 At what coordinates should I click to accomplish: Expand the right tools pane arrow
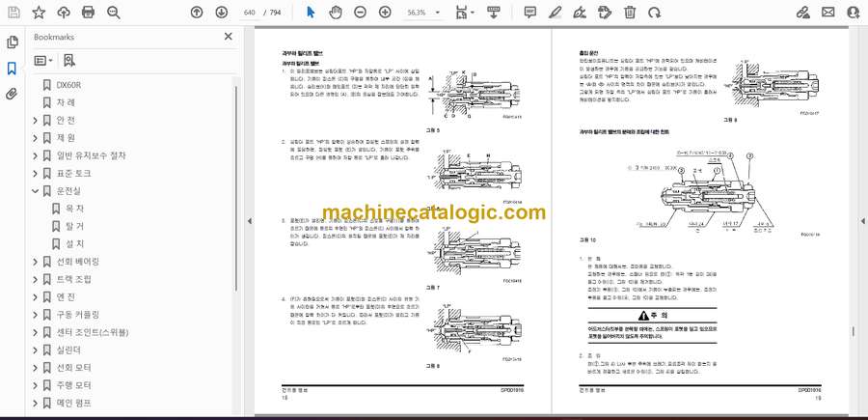coord(862,221)
